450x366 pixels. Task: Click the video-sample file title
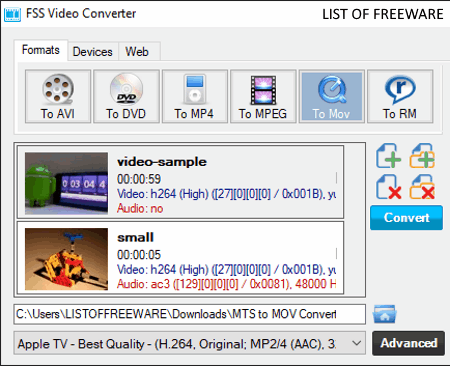162,162
